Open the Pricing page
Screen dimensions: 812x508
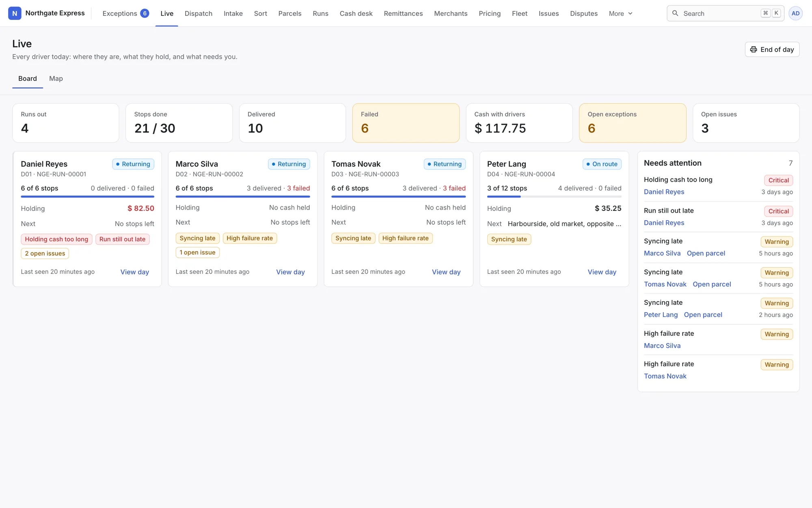click(490, 13)
